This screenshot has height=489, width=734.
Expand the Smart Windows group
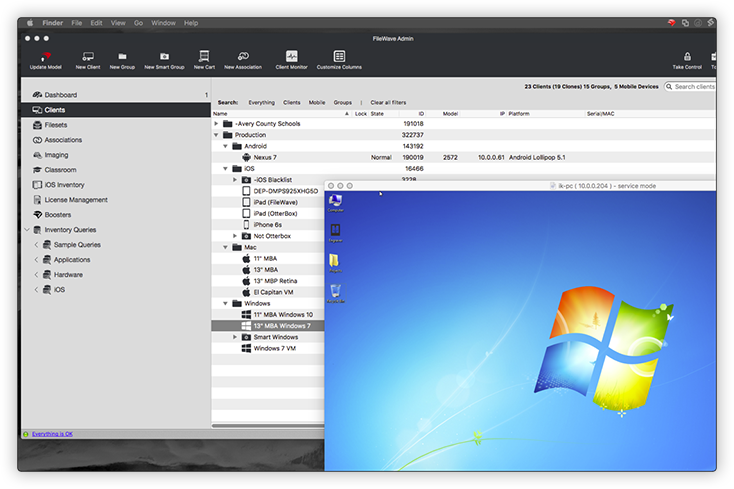point(235,337)
